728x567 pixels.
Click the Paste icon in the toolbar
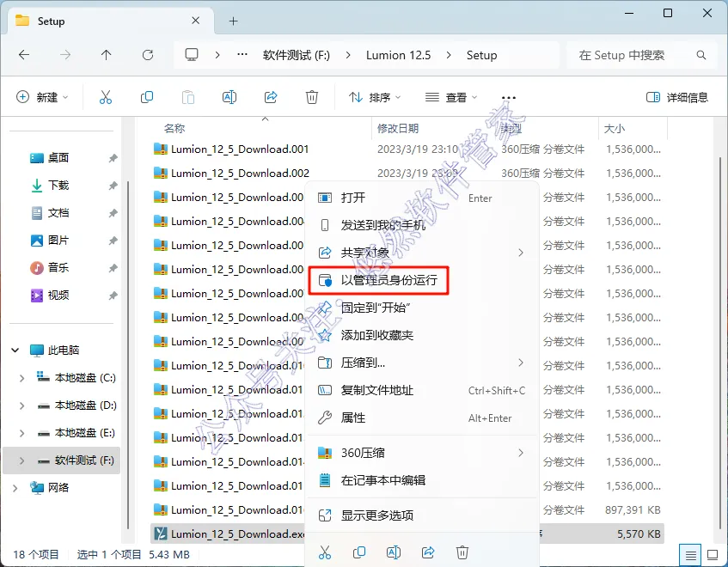point(188,97)
